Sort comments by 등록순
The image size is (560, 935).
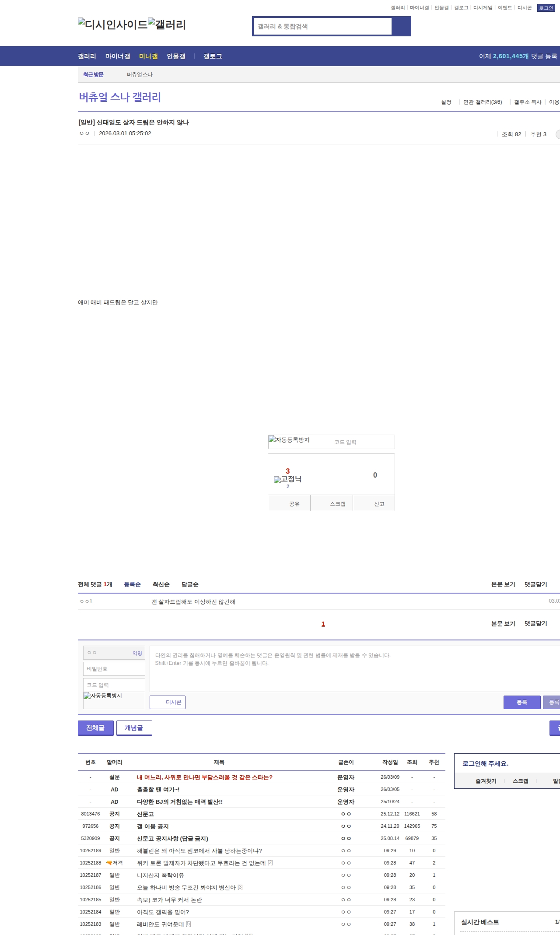point(132,584)
